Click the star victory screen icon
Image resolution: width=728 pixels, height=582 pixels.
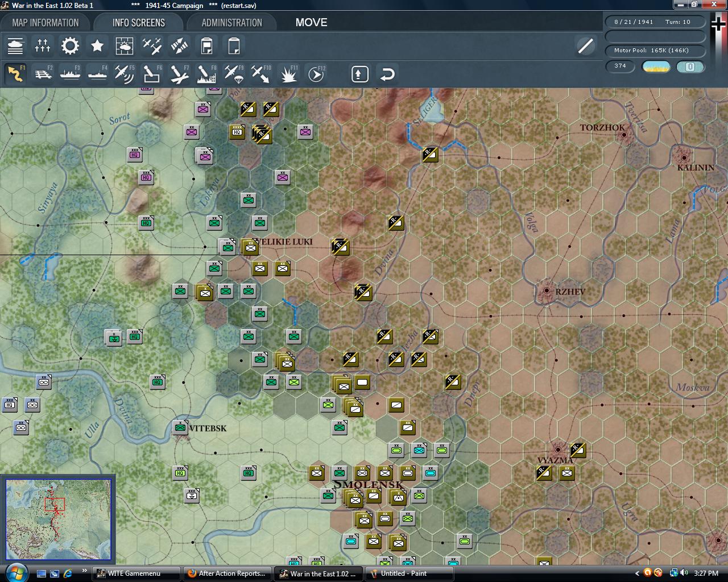click(97, 46)
